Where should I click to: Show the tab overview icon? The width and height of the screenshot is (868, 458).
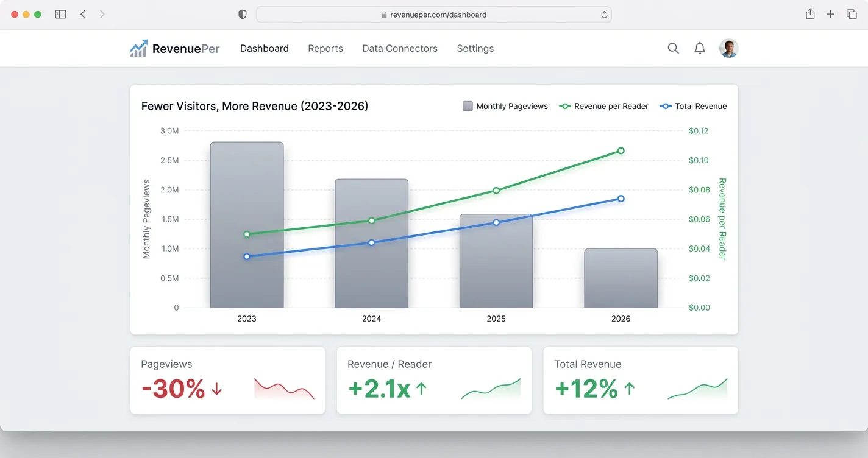pos(852,14)
